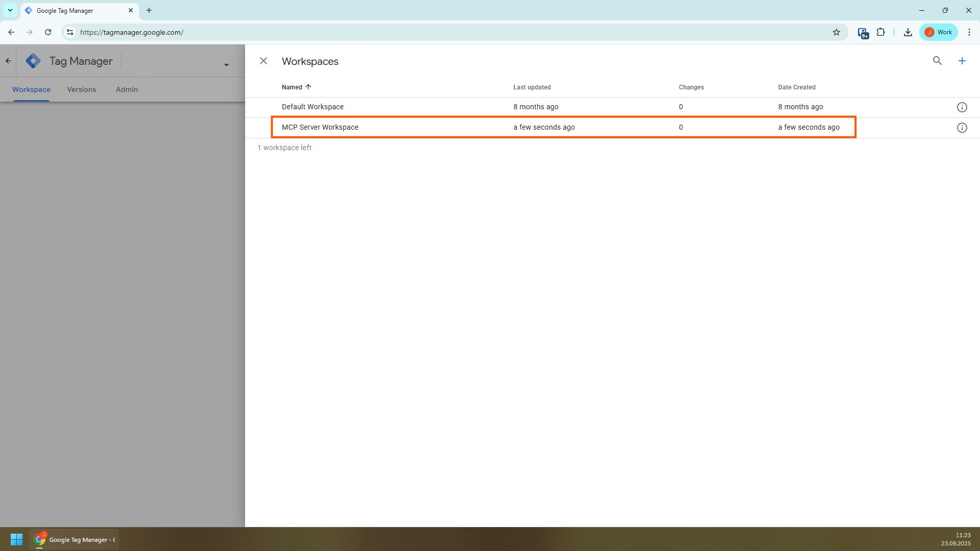This screenshot has height=551, width=980.
Task: Open info for MCP Server Workspace
Action: pyautogui.click(x=962, y=128)
